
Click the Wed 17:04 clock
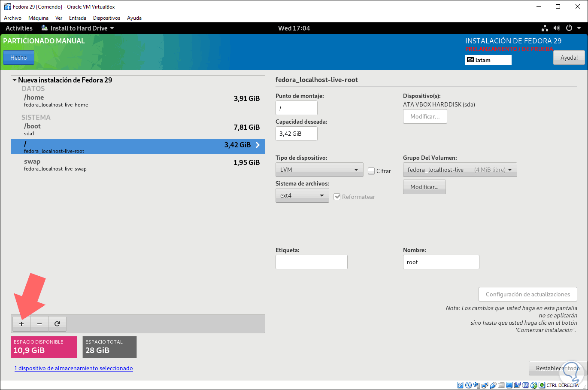(294, 28)
